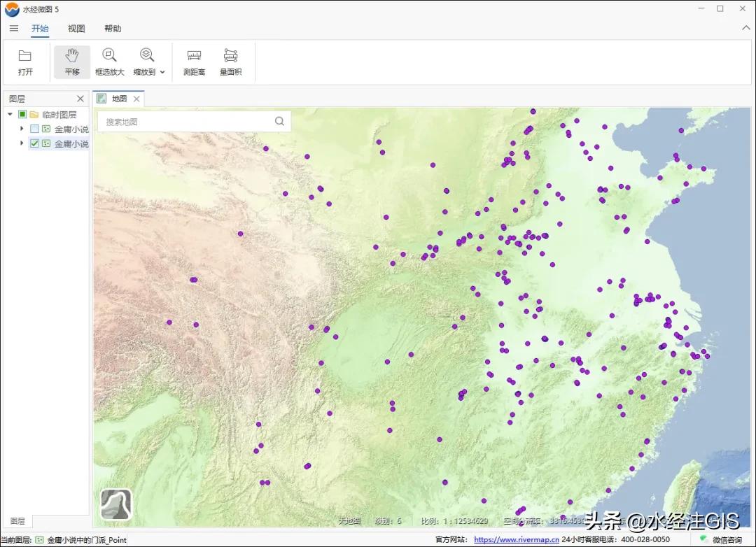Image resolution: width=756 pixels, height=547 pixels.
Task: Select the 测距离 measure distance tool
Action: coord(194,56)
